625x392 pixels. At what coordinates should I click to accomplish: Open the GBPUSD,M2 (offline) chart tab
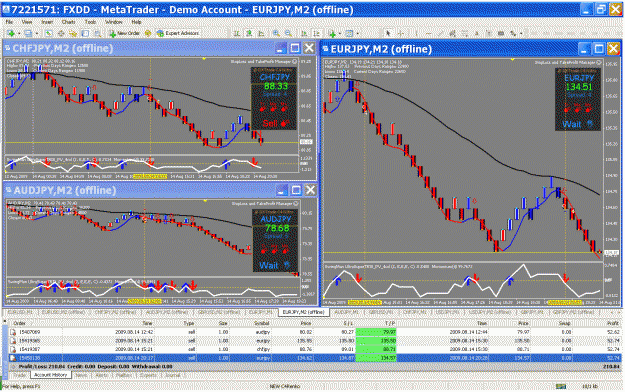click(218, 312)
